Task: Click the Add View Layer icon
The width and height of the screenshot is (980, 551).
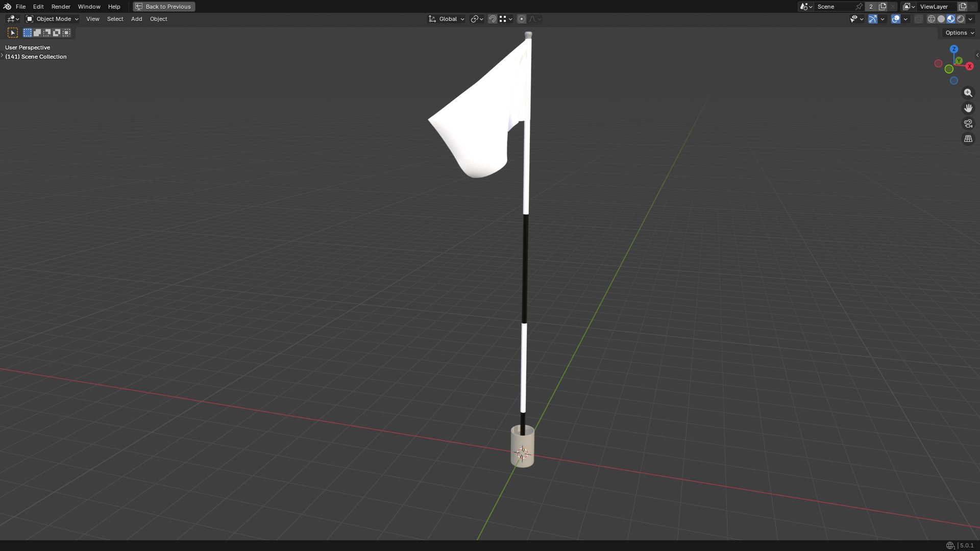Action: pos(963,7)
